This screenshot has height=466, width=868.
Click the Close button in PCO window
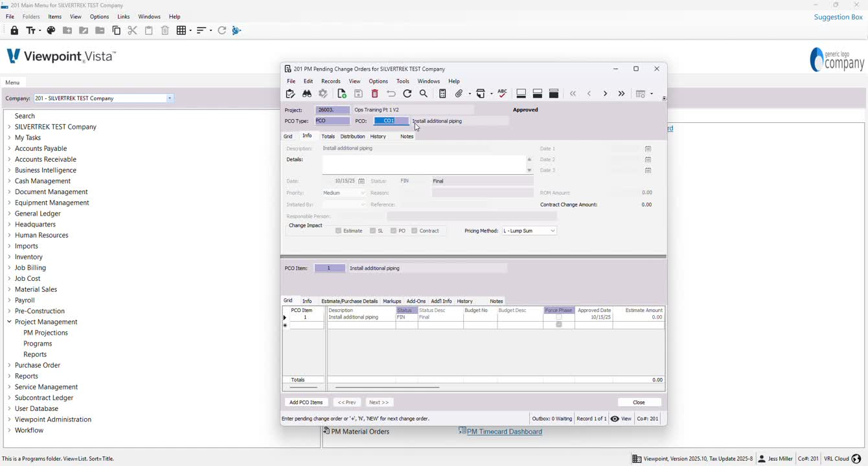coord(639,403)
